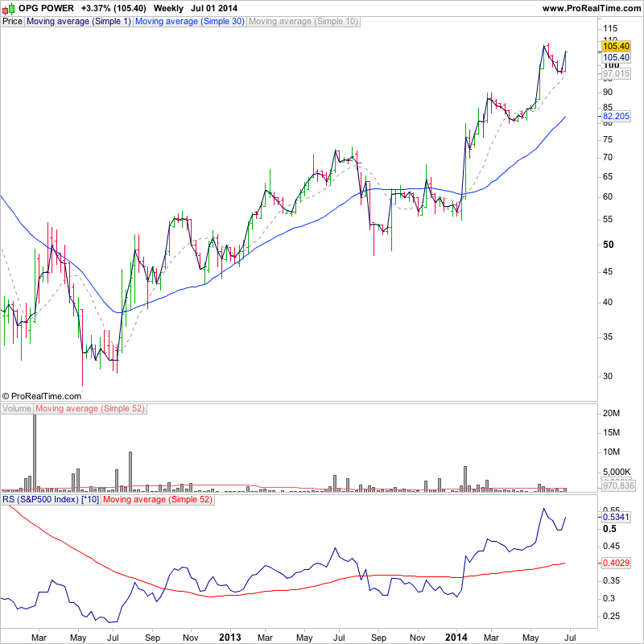Viewport: 644px width, 644px height.
Task: Click the 20M volume axis label
Action: [x=611, y=414]
